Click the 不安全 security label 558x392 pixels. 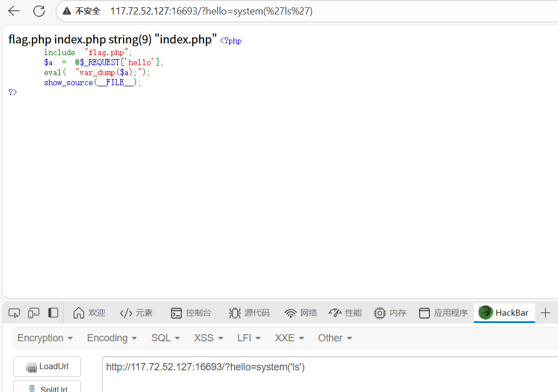point(88,11)
